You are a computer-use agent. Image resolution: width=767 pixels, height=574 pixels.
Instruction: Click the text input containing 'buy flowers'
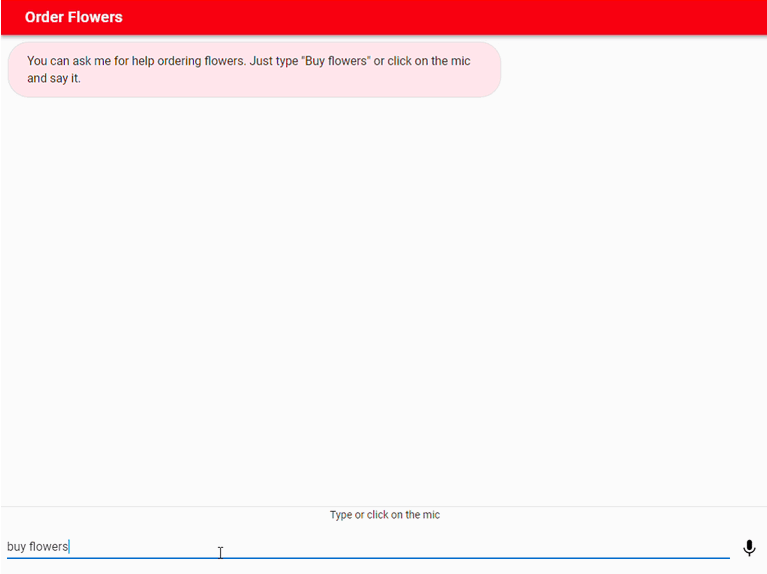[x=368, y=547]
